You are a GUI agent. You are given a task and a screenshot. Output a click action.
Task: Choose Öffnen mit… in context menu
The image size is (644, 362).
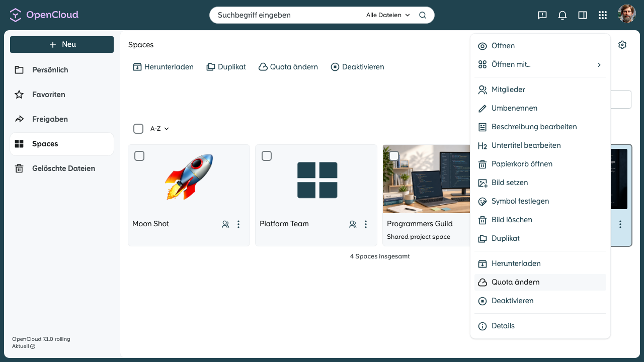540,64
